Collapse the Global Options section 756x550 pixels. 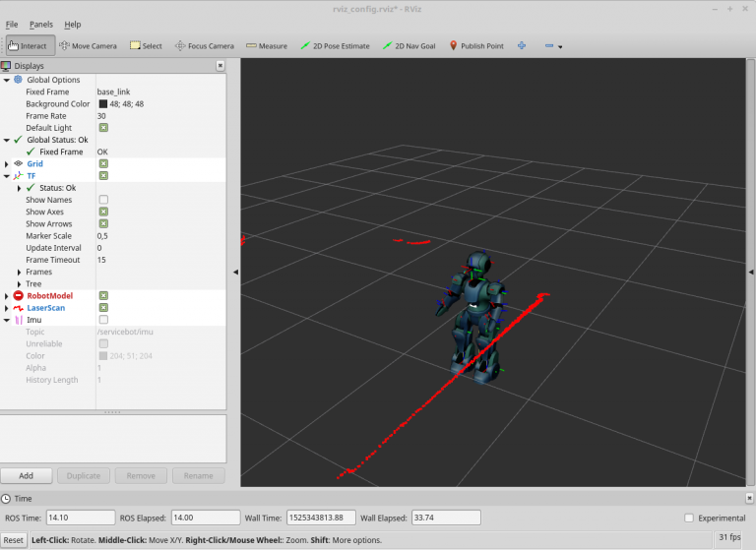click(x=7, y=80)
